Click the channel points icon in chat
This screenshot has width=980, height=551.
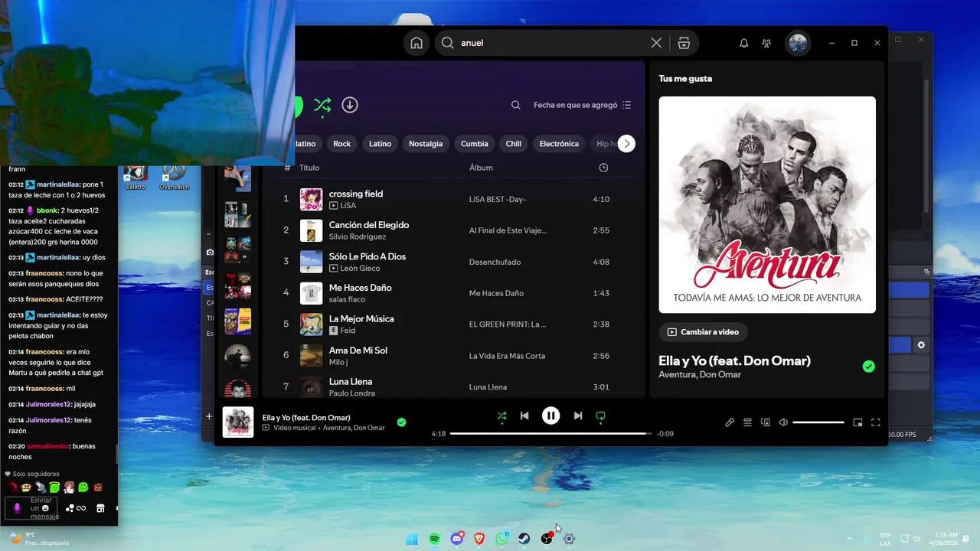75,508
